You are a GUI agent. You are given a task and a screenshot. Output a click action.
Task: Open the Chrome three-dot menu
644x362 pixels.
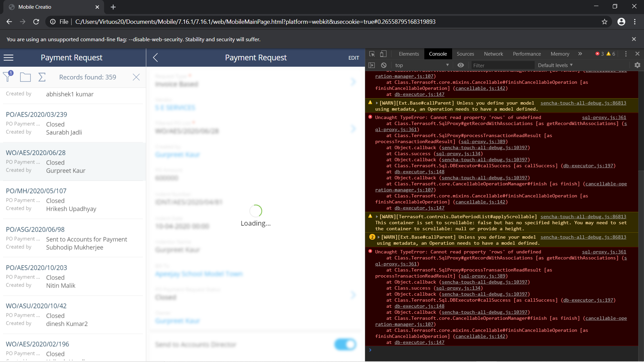[x=635, y=22]
